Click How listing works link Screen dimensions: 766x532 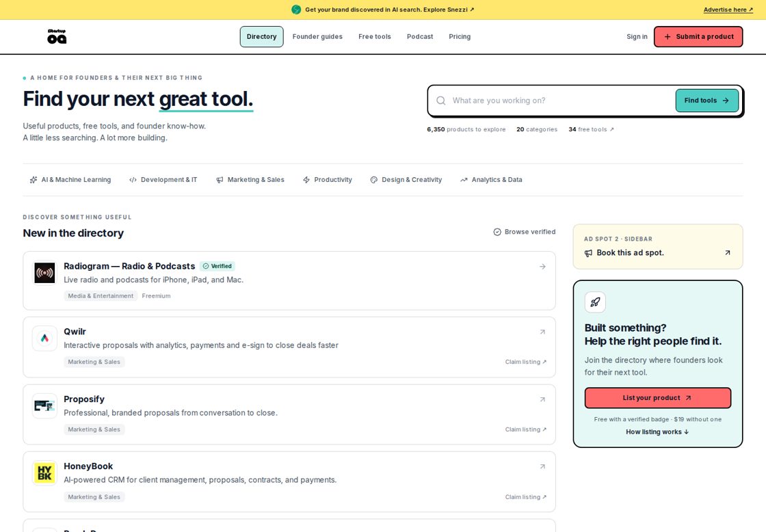pyautogui.click(x=657, y=432)
